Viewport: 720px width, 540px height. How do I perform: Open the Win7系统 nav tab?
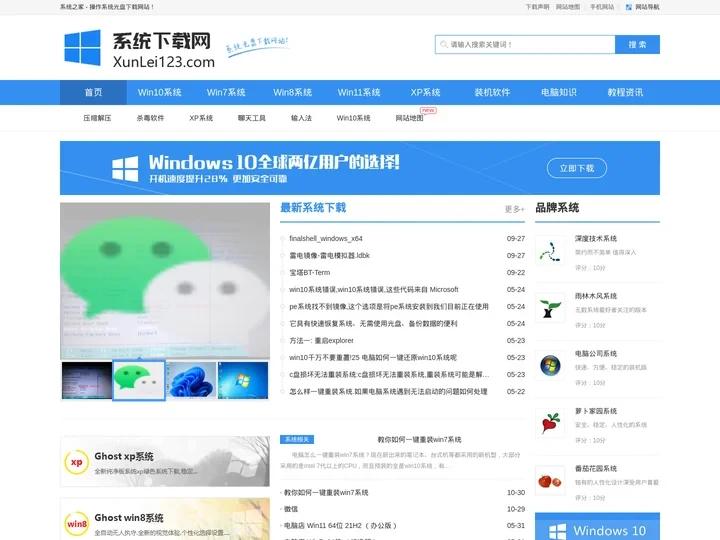pyautogui.click(x=226, y=92)
